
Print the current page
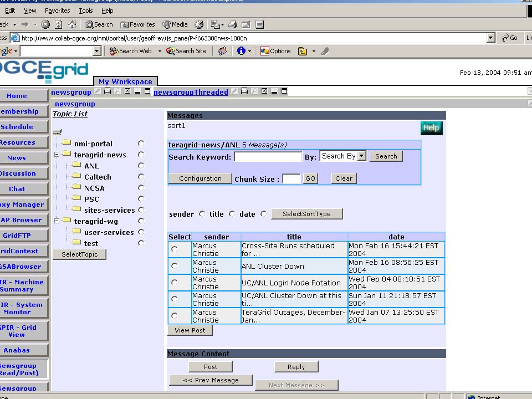[233, 24]
